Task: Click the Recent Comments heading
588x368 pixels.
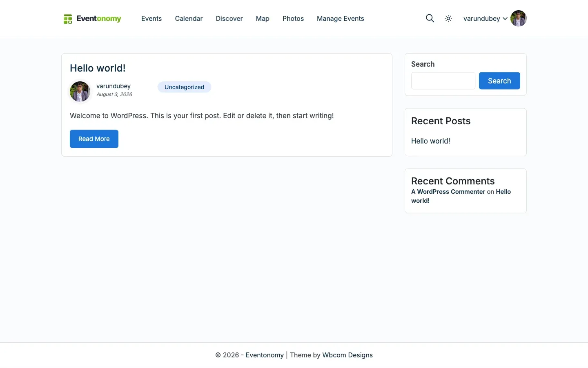Action: click(x=453, y=181)
